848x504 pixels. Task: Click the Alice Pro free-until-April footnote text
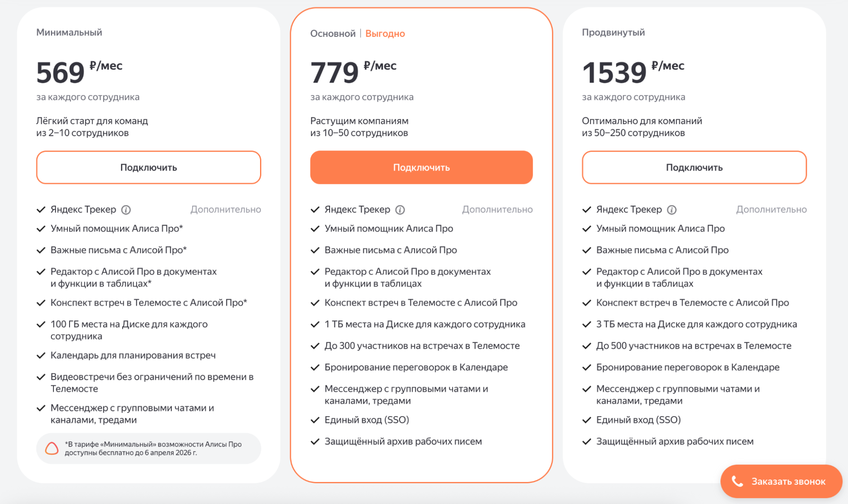[x=153, y=448]
